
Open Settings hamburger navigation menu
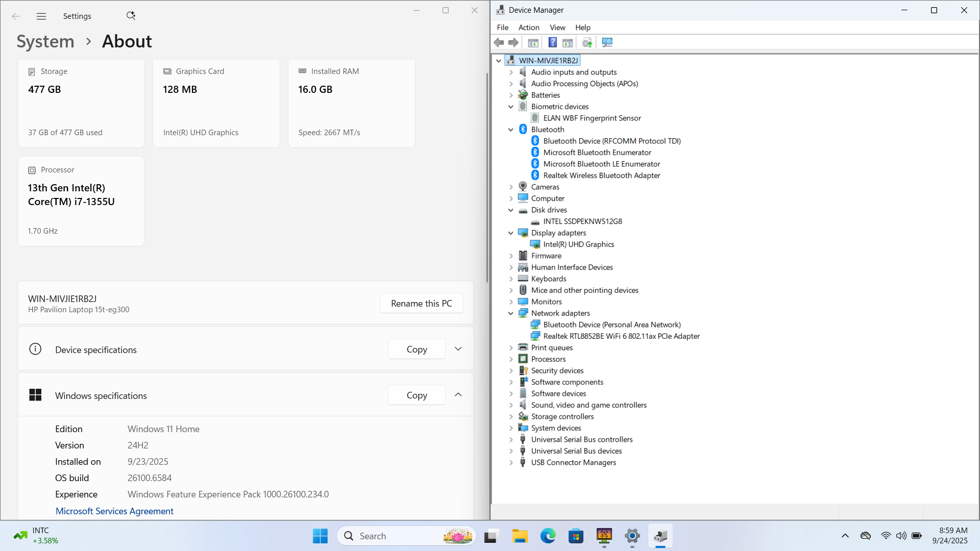pos(41,16)
